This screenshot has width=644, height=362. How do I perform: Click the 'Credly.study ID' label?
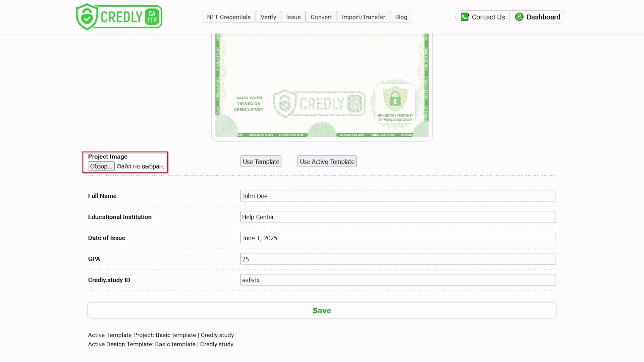coord(109,280)
